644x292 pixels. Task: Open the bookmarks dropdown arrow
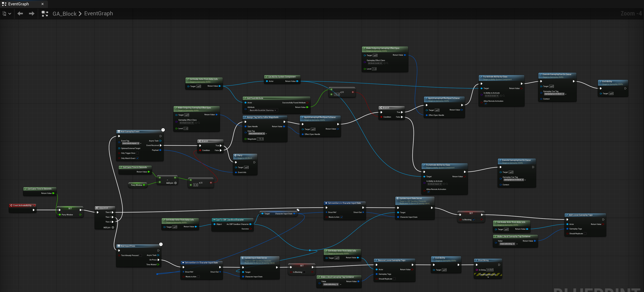[10, 14]
